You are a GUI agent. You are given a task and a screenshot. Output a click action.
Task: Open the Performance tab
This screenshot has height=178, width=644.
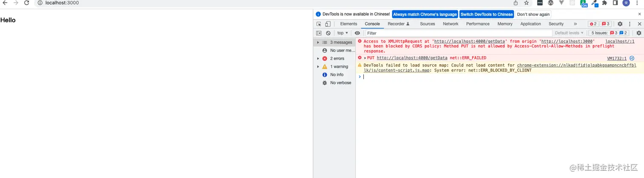(478, 24)
